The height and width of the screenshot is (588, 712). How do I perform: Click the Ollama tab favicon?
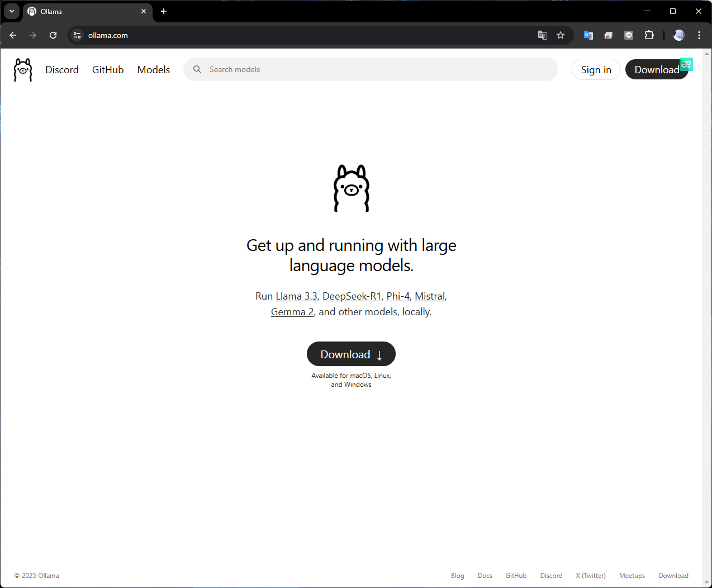[x=32, y=11]
